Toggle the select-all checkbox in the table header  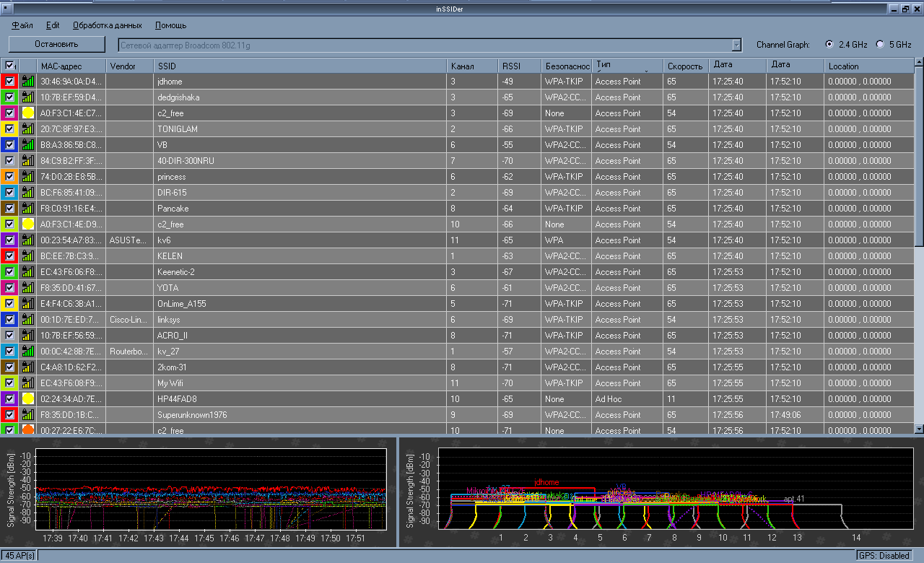tap(9, 66)
